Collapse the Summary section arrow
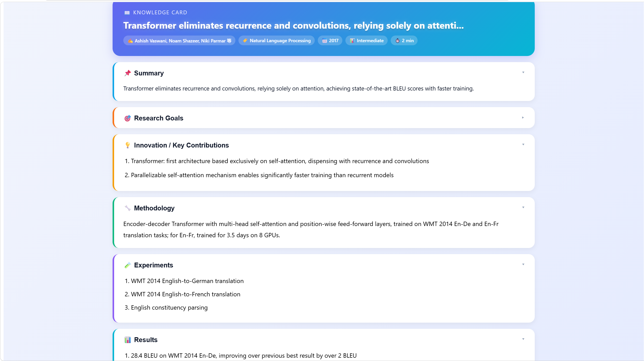 (x=523, y=73)
